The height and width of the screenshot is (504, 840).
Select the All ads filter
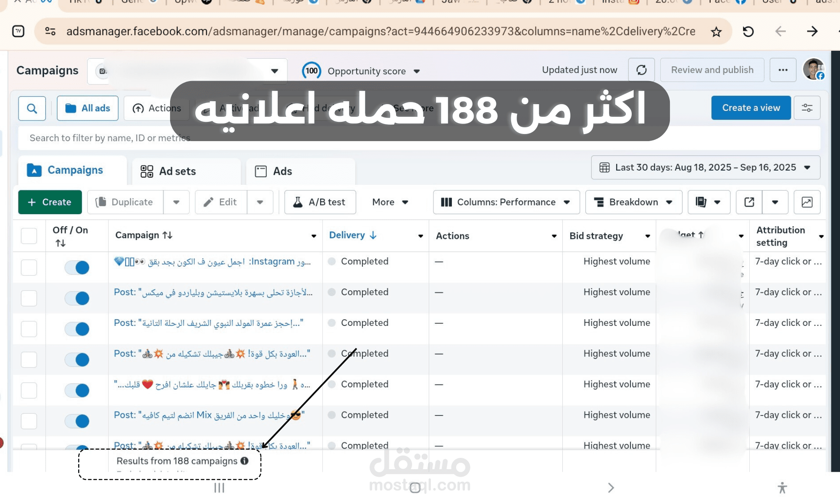[x=88, y=108]
